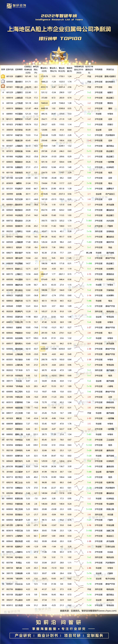Image resolution: width=118 pixels, height=644 pixels.
Task: Select the 东方财富 company name
Action: [19, 130]
